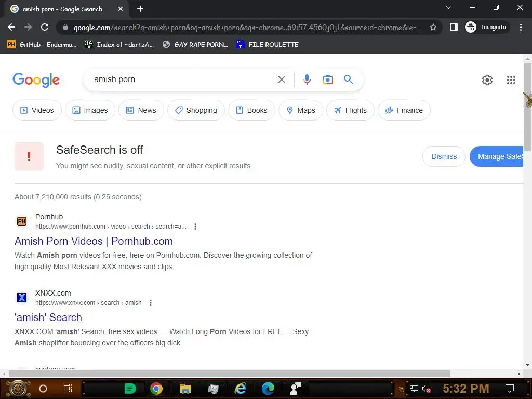Click the scroll-down arrow of vertical scrollbar
The height and width of the screenshot is (399, 532).
pos(528,365)
